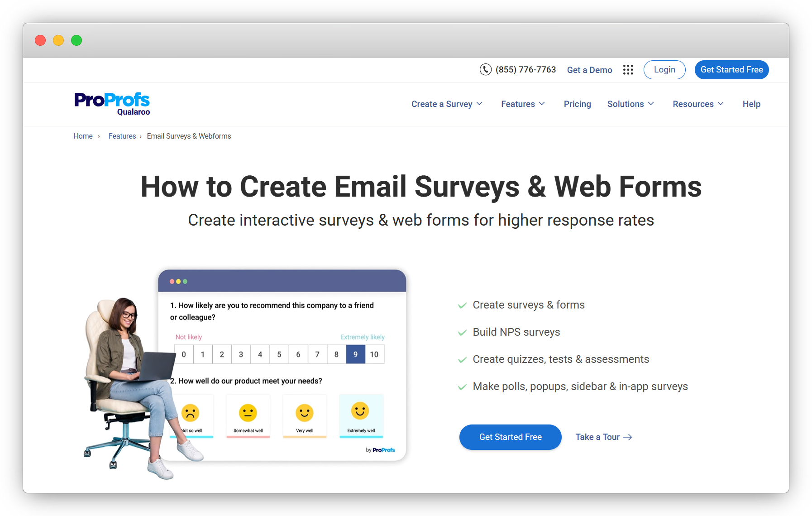Click checkmark beside Create quizzes, tests & assessments
This screenshot has height=516, width=812.
coord(462,360)
